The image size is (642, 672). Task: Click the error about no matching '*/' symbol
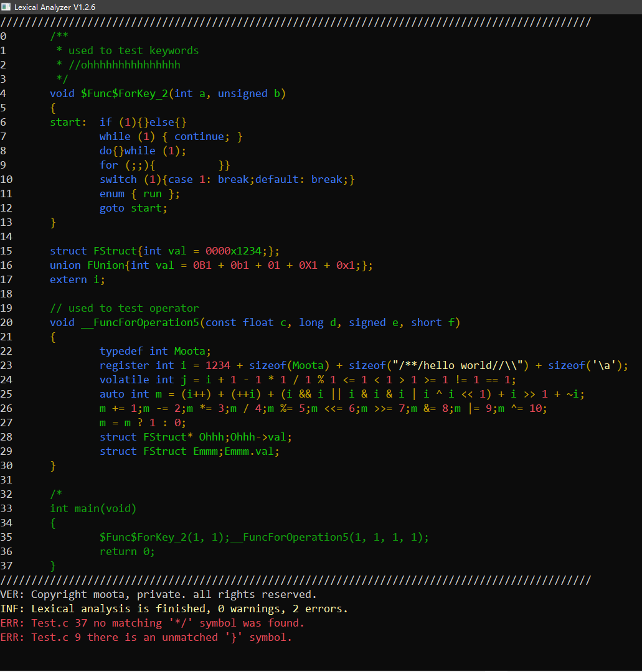(152, 623)
